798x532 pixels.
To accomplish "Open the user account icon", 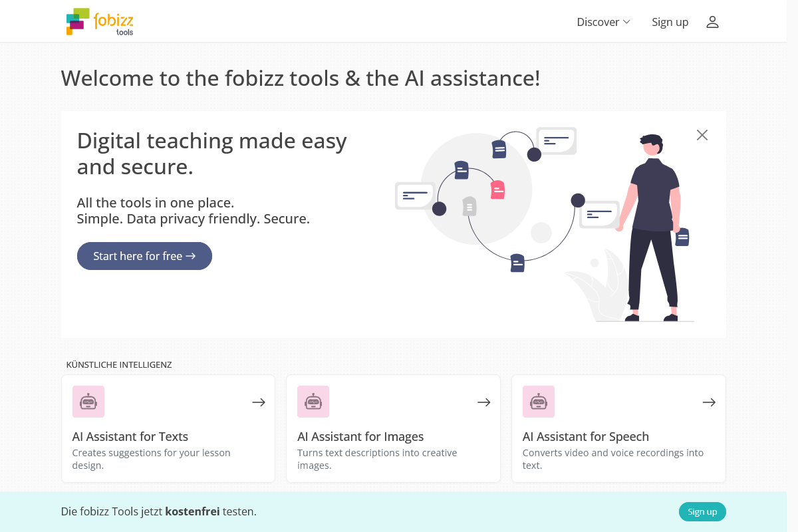I will coord(712,22).
